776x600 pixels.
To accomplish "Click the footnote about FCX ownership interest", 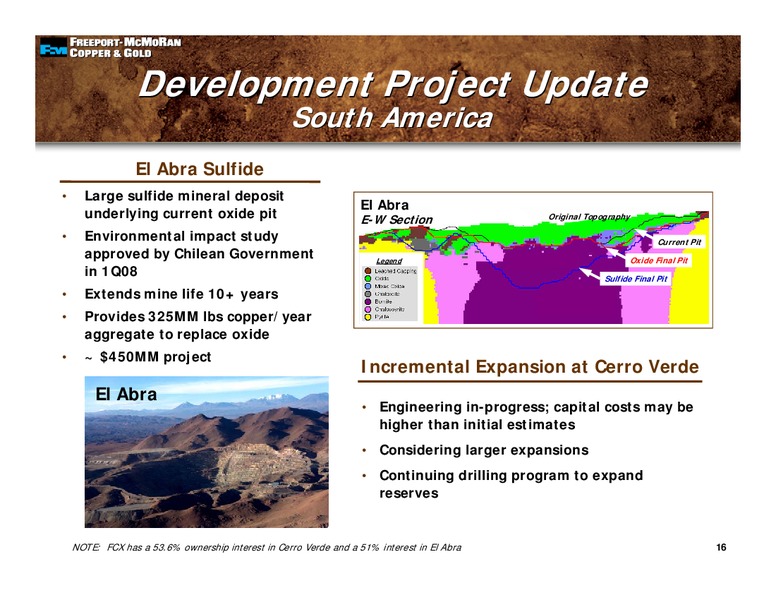I will coord(267,548).
